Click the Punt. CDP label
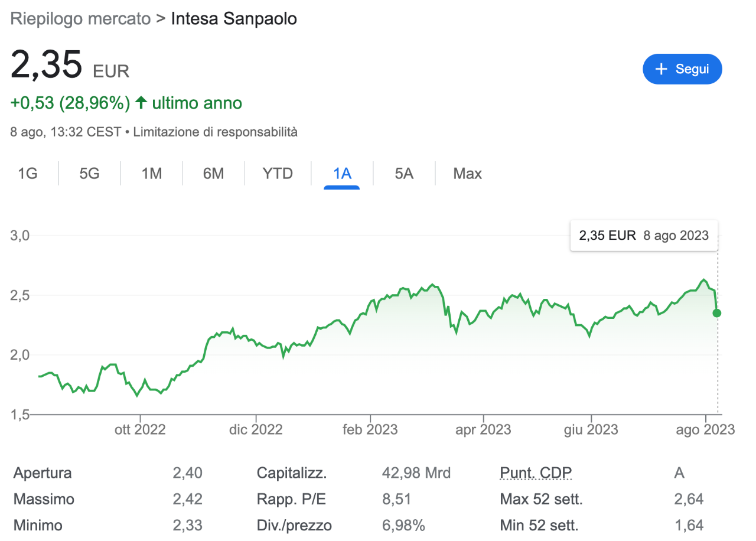The image size is (756, 541). [x=536, y=472]
